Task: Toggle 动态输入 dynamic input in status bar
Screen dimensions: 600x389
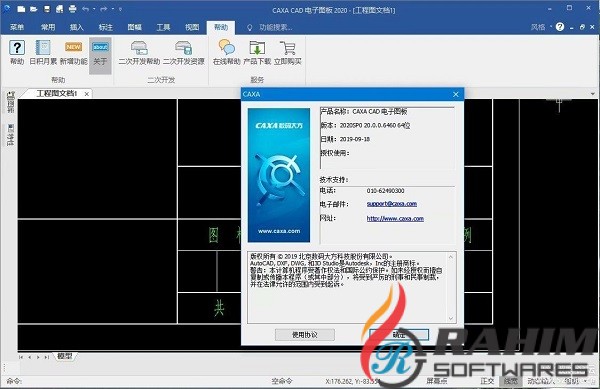Action: 541,381
